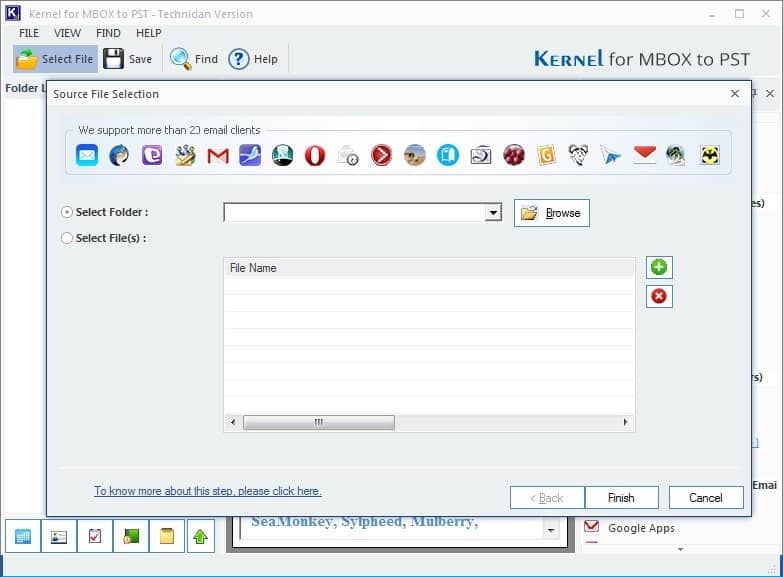Click the red circle arrow client icon
Screen dimensions: 783x577
click(x=382, y=155)
